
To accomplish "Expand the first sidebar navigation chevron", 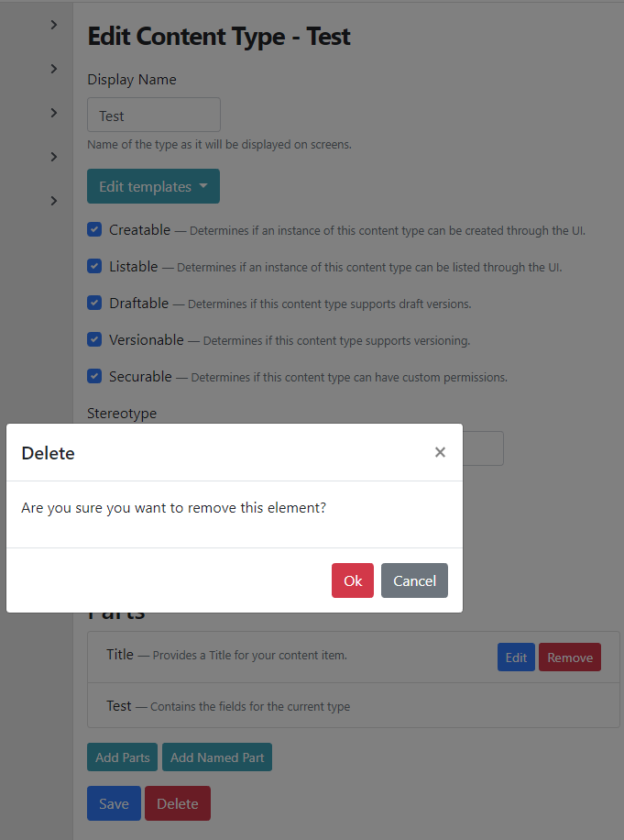I will click(x=52, y=24).
